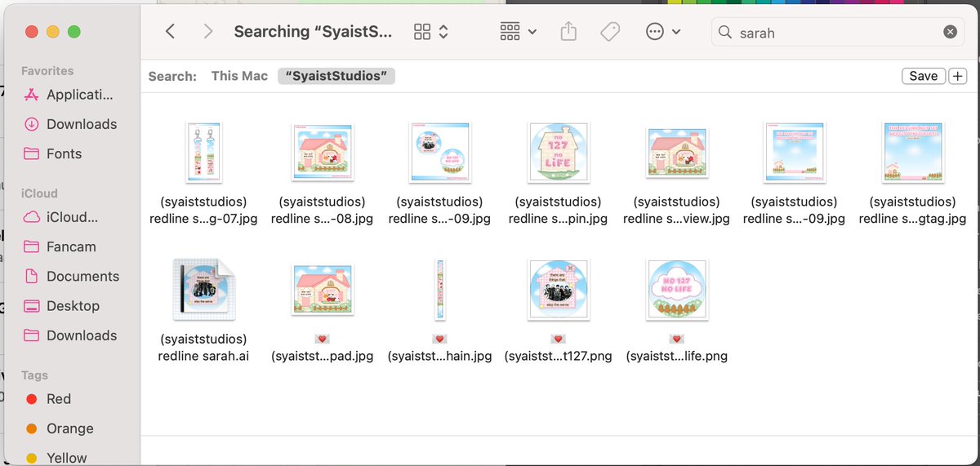
Task: Select the redline s...gtag.jpg thumbnail
Action: (x=912, y=152)
